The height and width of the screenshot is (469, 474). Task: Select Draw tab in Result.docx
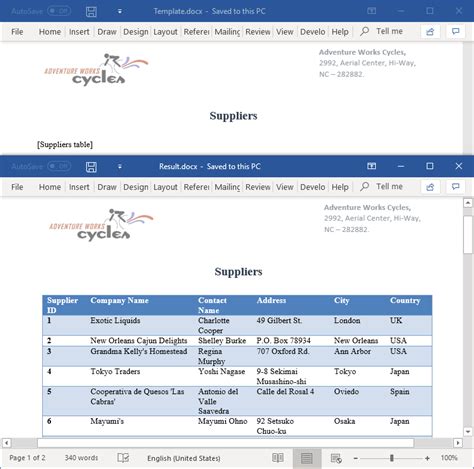[x=107, y=187]
